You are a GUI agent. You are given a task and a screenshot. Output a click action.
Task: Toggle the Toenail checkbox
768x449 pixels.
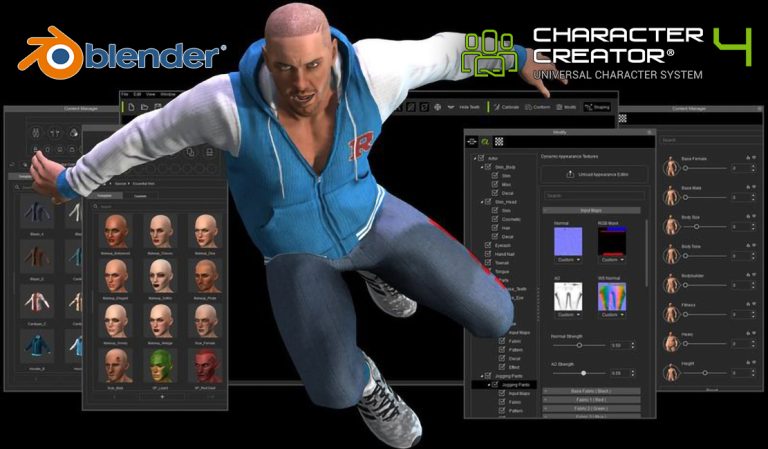point(488,262)
